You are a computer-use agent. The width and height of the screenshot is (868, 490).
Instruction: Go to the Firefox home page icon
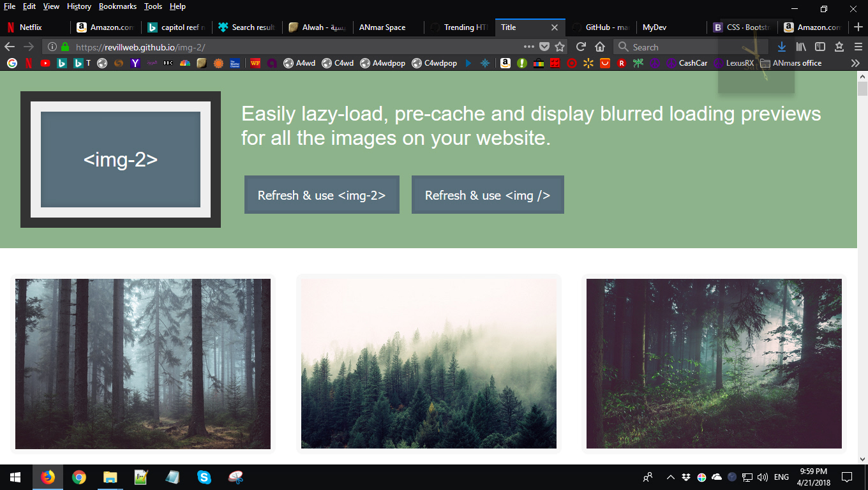click(x=600, y=47)
